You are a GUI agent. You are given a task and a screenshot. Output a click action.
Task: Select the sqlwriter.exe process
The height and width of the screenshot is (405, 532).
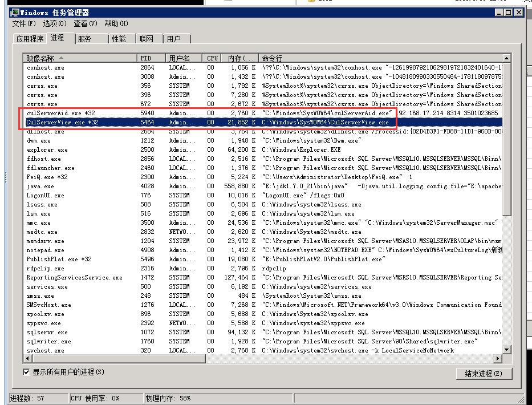pyautogui.click(x=263, y=342)
